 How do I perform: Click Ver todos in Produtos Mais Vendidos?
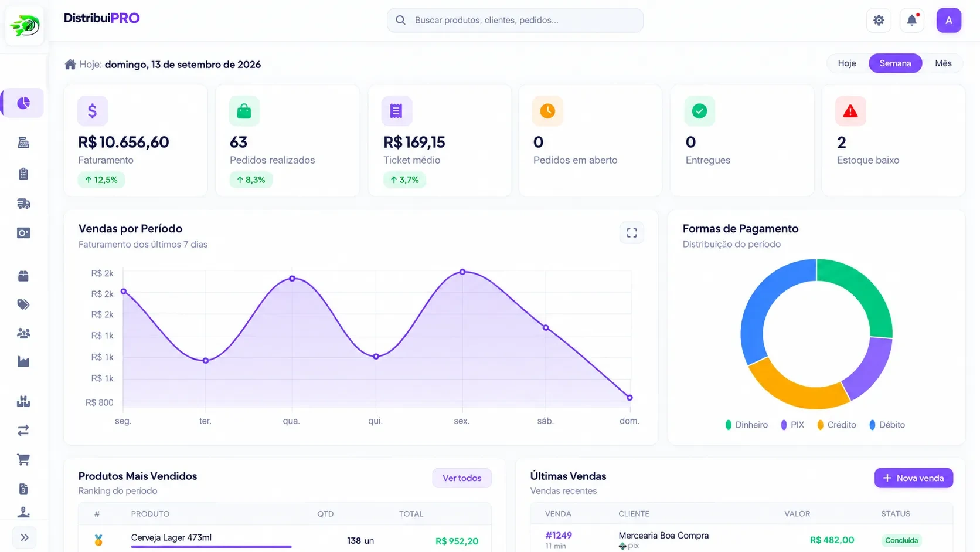click(x=462, y=478)
